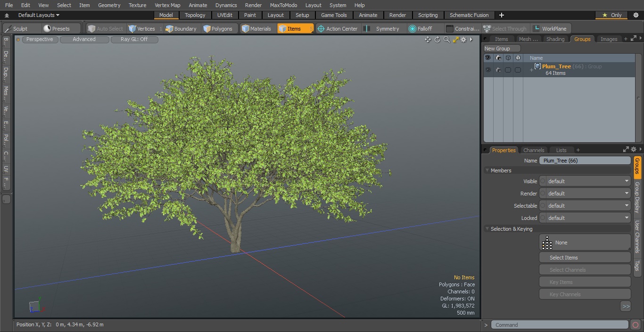The width and height of the screenshot is (644, 332).
Task: Click the viewport pan (move) icon
Action: [428, 40]
